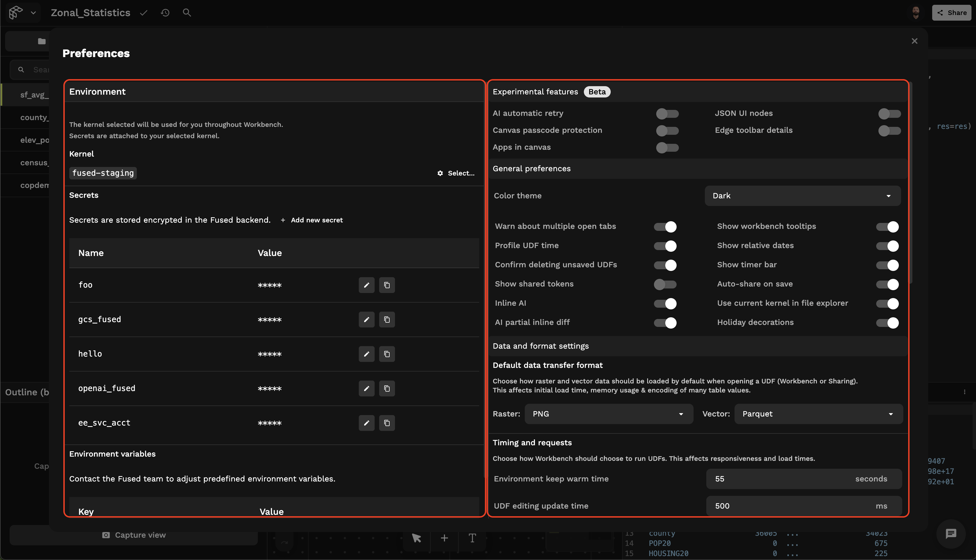Click the gear icon beside Select kernel option

440,173
